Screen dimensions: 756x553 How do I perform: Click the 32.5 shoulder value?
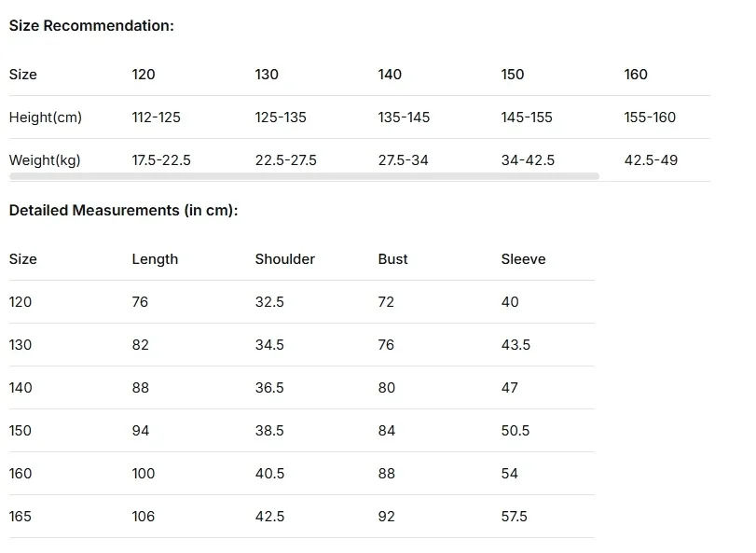point(269,302)
